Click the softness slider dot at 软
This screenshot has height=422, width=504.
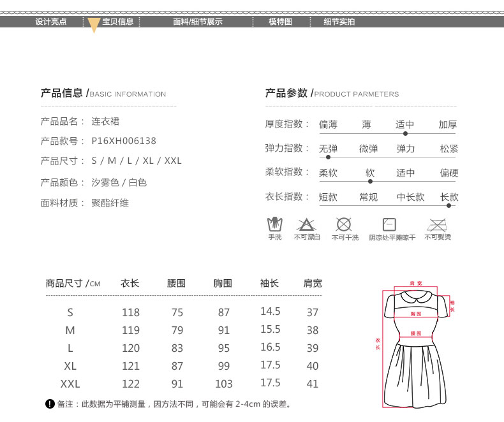click(x=370, y=182)
